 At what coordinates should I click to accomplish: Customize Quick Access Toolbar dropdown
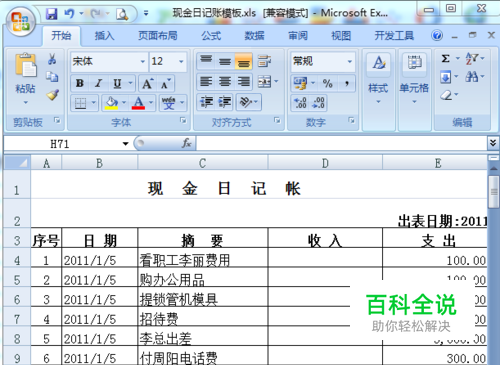[x=146, y=14]
